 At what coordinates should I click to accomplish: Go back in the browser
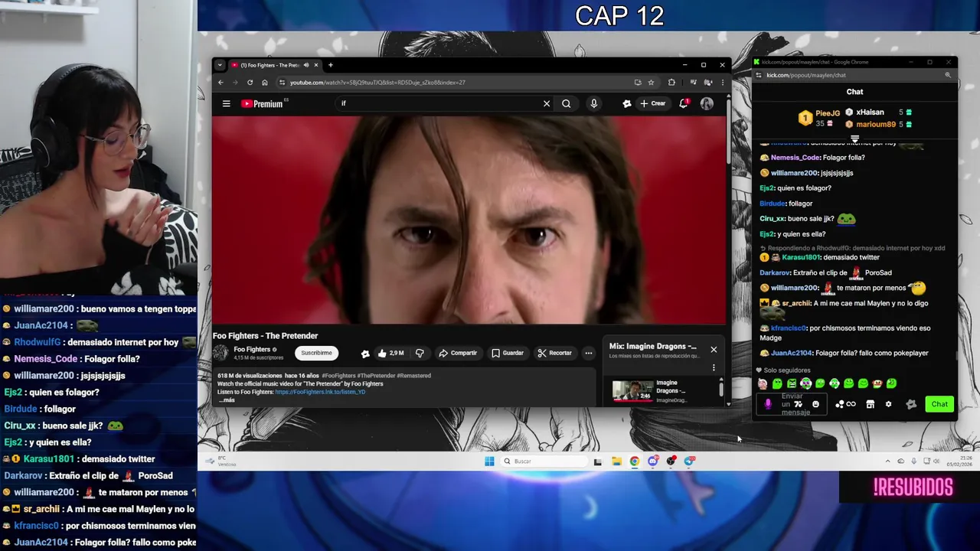pyautogui.click(x=220, y=83)
